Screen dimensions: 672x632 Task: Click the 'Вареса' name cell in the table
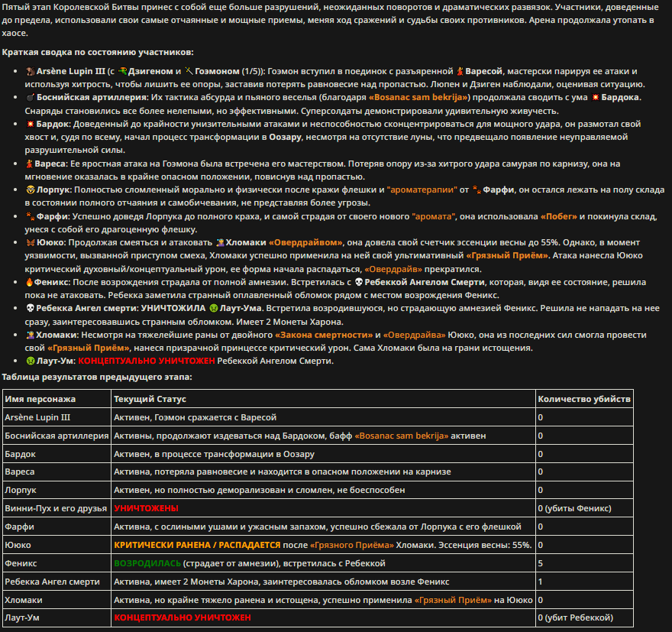pyautogui.click(x=57, y=472)
